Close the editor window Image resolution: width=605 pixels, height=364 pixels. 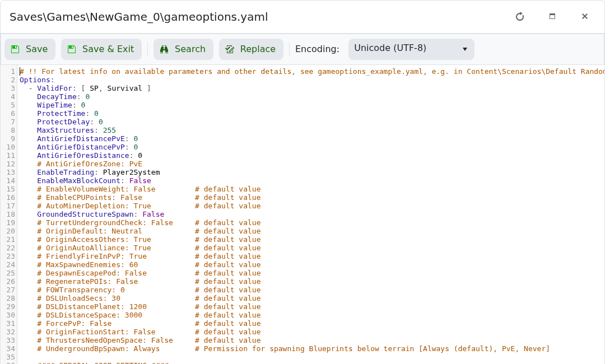pyautogui.click(x=584, y=17)
